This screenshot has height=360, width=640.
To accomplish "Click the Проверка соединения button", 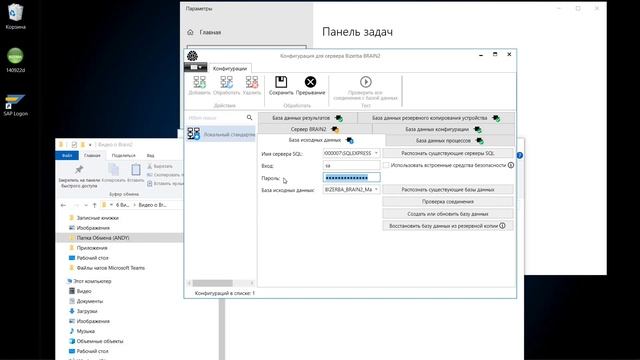I will tap(448, 201).
